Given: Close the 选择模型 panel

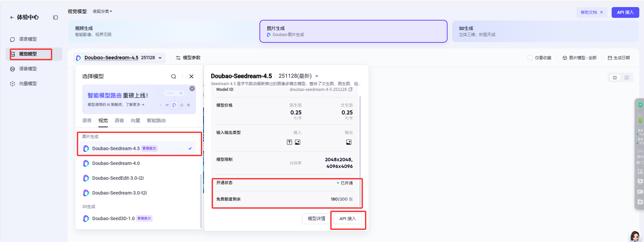Looking at the screenshot, I should point(191,76).
